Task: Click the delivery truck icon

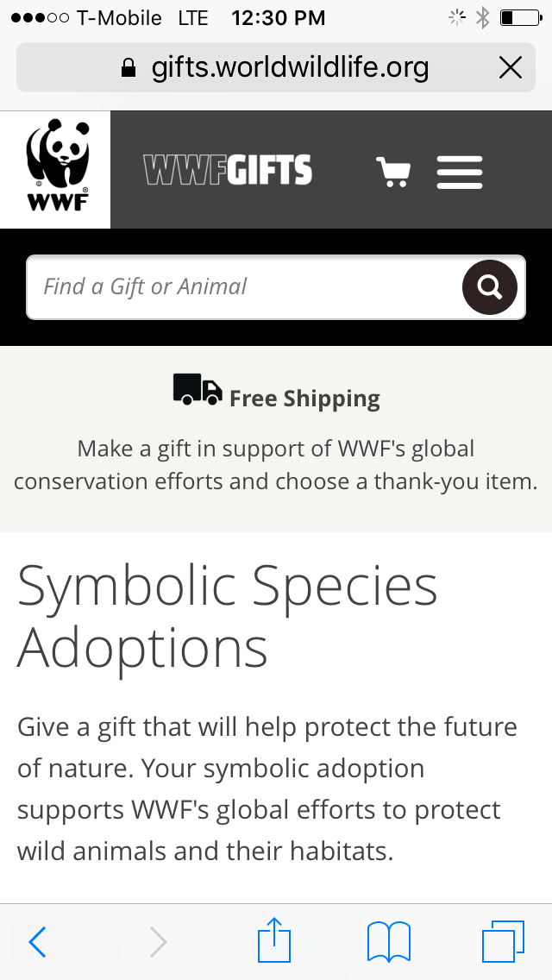Action: pyautogui.click(x=198, y=389)
